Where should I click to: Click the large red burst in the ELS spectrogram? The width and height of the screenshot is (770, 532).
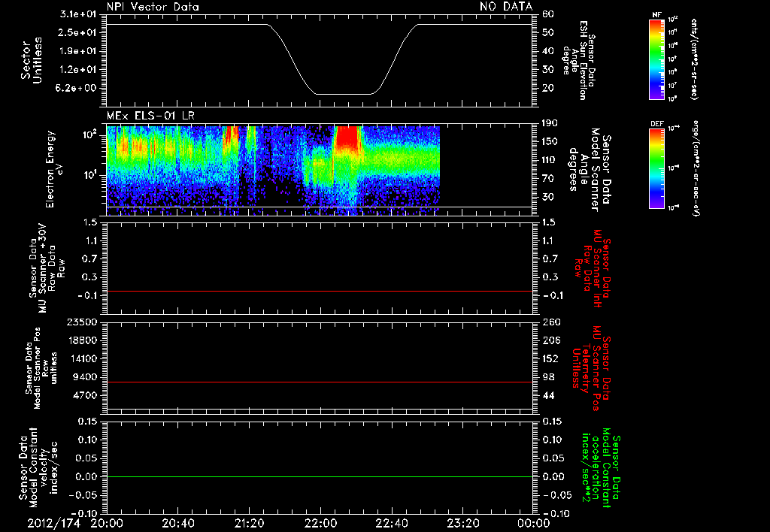point(347,137)
